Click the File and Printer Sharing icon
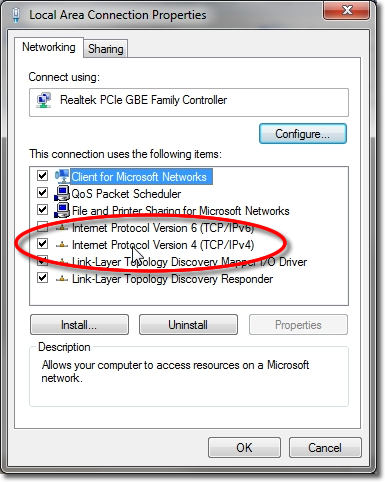Viewport: 385px width, 482px height. point(62,210)
